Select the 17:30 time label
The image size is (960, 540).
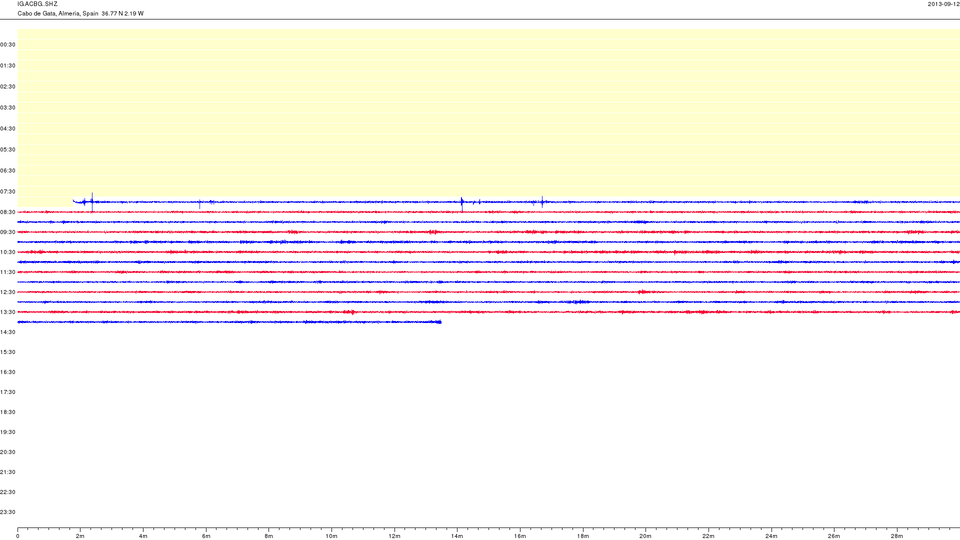[8, 392]
